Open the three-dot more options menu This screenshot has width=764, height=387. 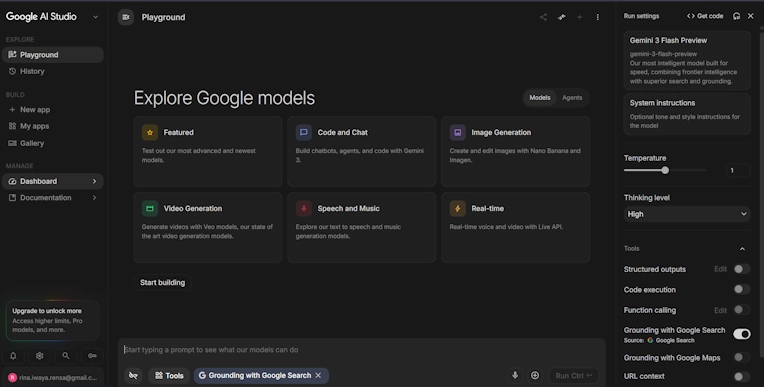pos(598,17)
